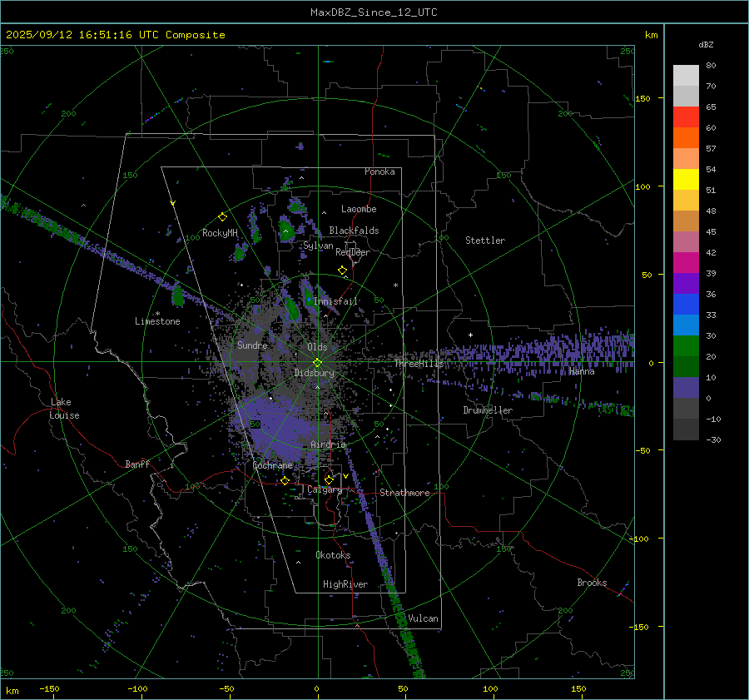Click the Stettler label
Image resolution: width=749 pixels, height=700 pixels.
(x=485, y=241)
